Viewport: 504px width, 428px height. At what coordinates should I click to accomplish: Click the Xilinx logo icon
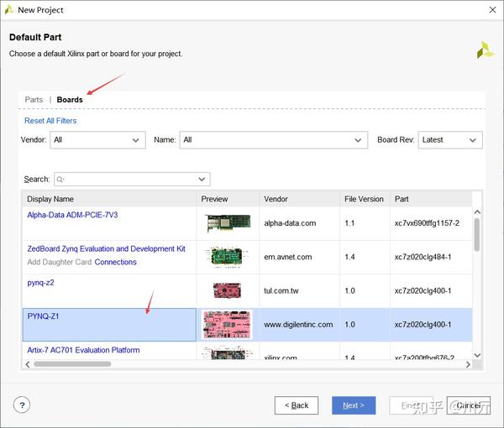click(485, 50)
